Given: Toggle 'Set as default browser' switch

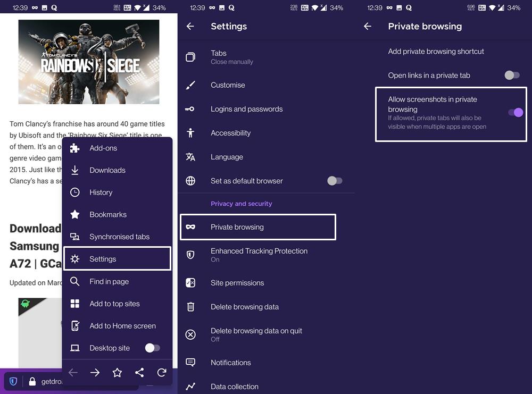Looking at the screenshot, I should click(x=335, y=181).
